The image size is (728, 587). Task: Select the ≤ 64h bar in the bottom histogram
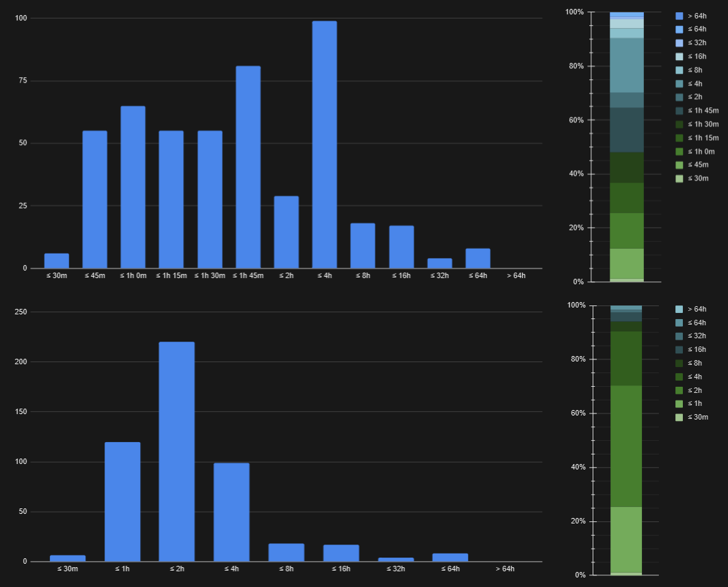click(450, 558)
